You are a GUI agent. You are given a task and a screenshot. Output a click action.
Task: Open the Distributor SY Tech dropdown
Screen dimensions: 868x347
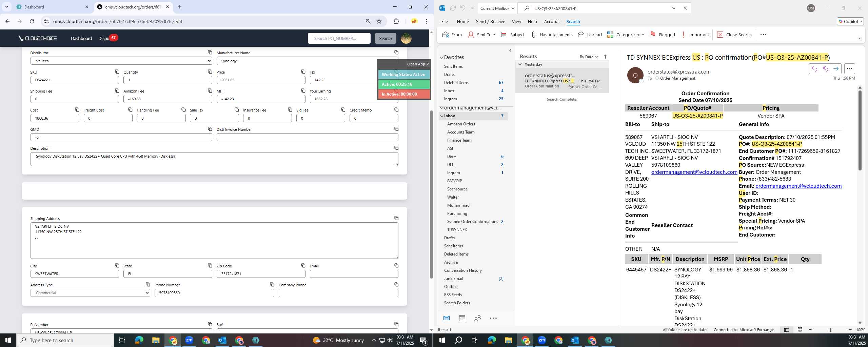tap(121, 61)
